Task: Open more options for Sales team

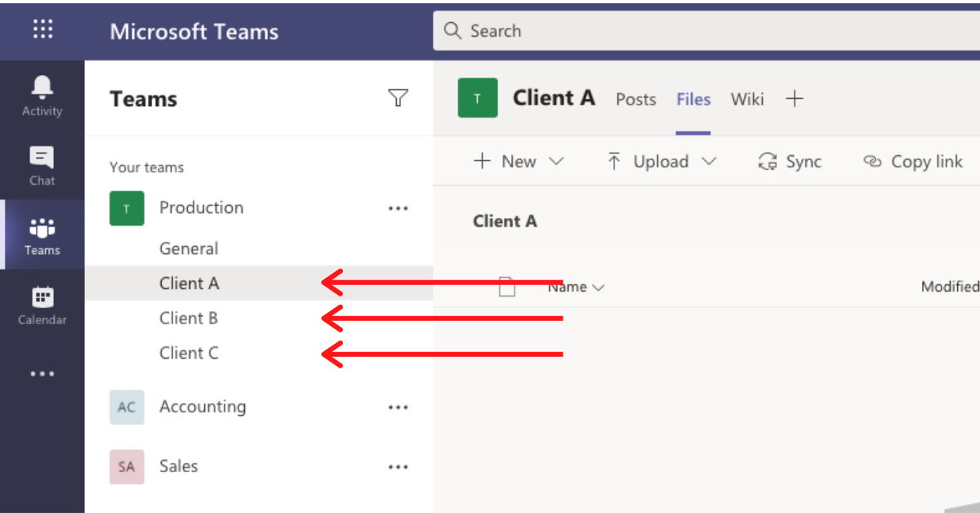Action: [398, 466]
